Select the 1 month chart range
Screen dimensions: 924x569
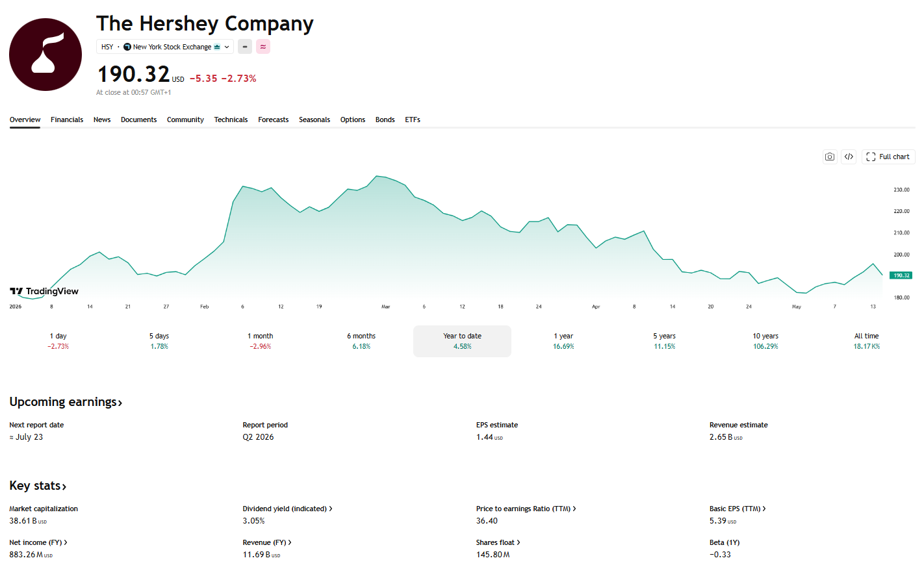point(261,341)
